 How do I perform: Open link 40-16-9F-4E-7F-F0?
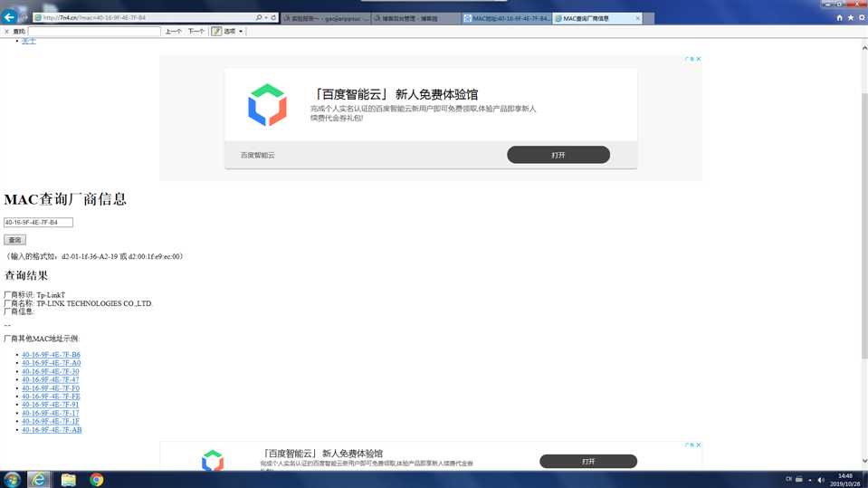point(51,388)
